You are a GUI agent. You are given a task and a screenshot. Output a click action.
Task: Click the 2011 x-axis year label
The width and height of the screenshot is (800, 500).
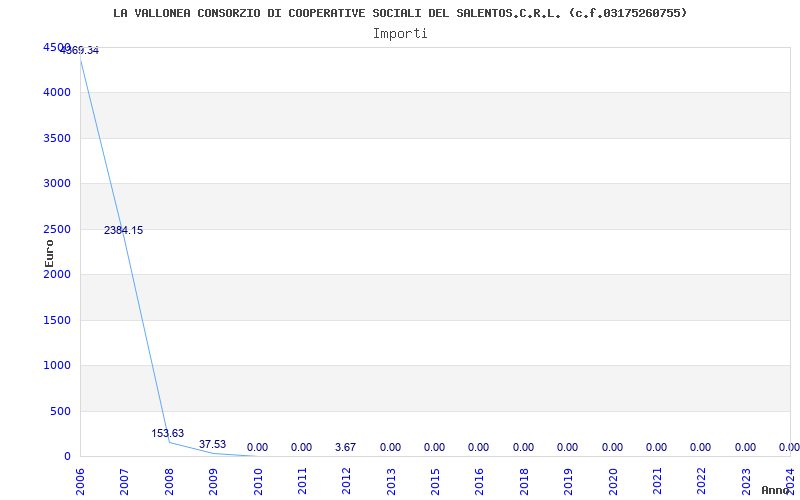(x=302, y=481)
